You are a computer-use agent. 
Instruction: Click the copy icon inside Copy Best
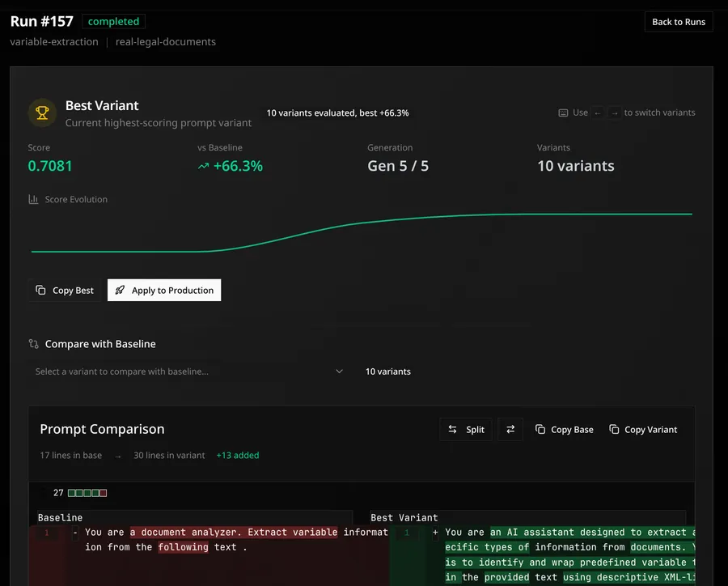[x=41, y=290]
